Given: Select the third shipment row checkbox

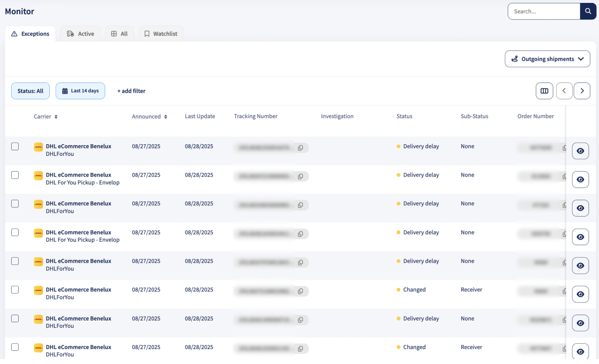Looking at the screenshot, I should pyautogui.click(x=15, y=204).
